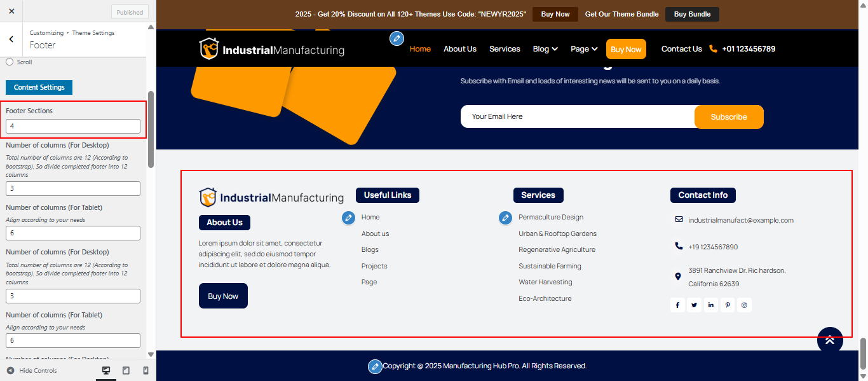
Task: Click the Published button
Action: 130,11
